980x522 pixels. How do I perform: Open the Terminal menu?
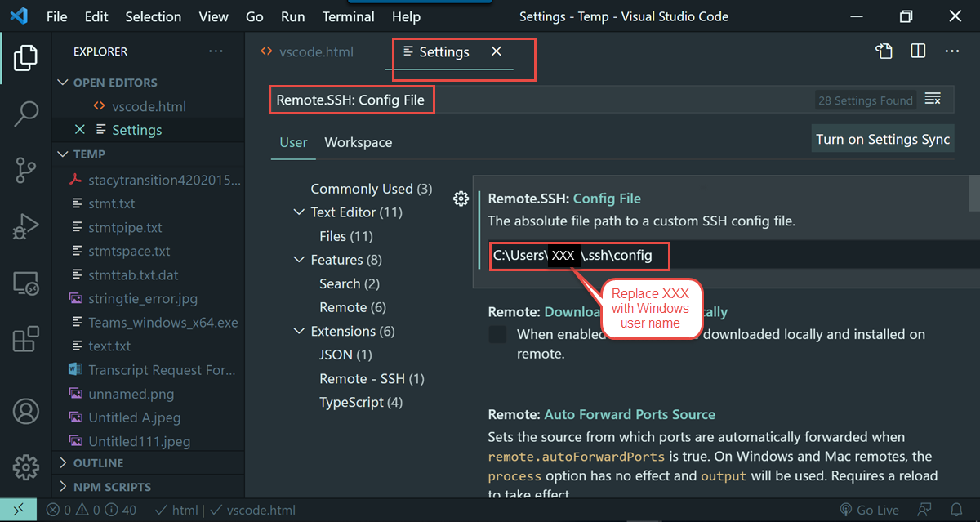pyautogui.click(x=348, y=16)
